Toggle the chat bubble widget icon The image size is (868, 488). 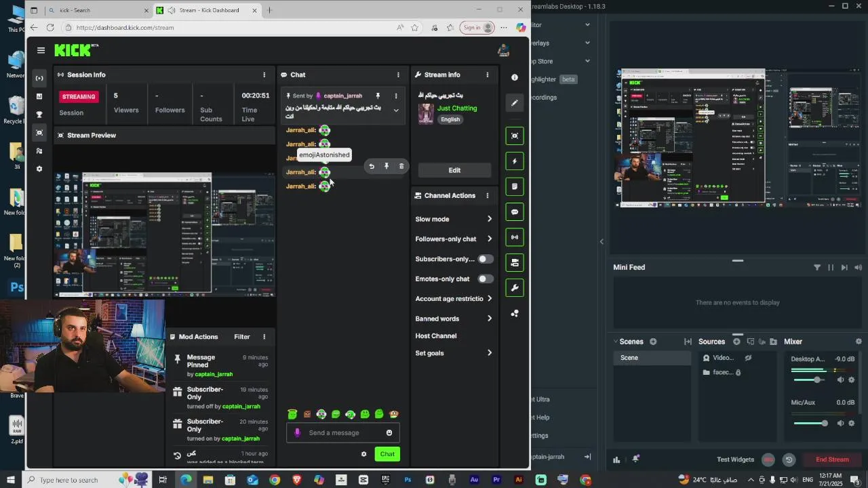point(515,212)
